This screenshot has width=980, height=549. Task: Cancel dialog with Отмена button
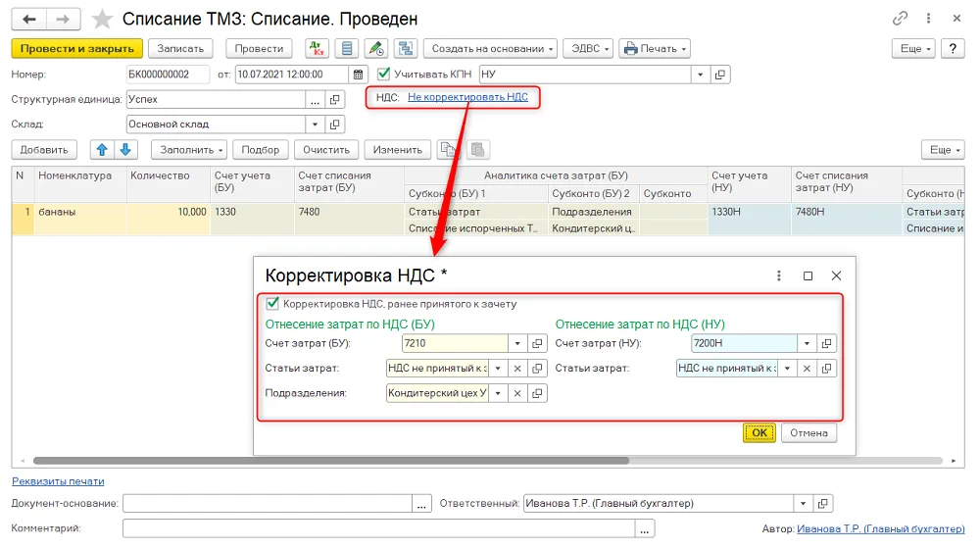pos(808,432)
